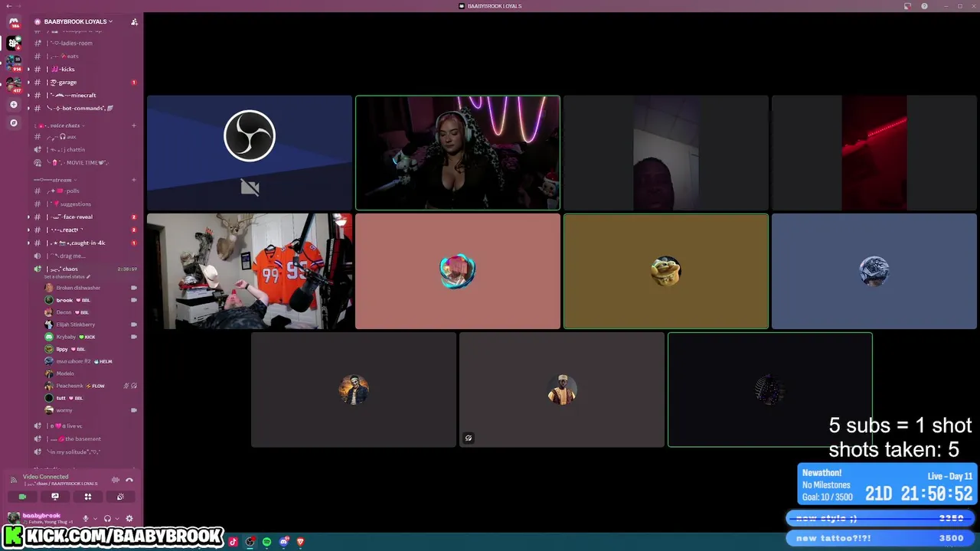Focus the pink-haired streamer video tile

point(458,152)
